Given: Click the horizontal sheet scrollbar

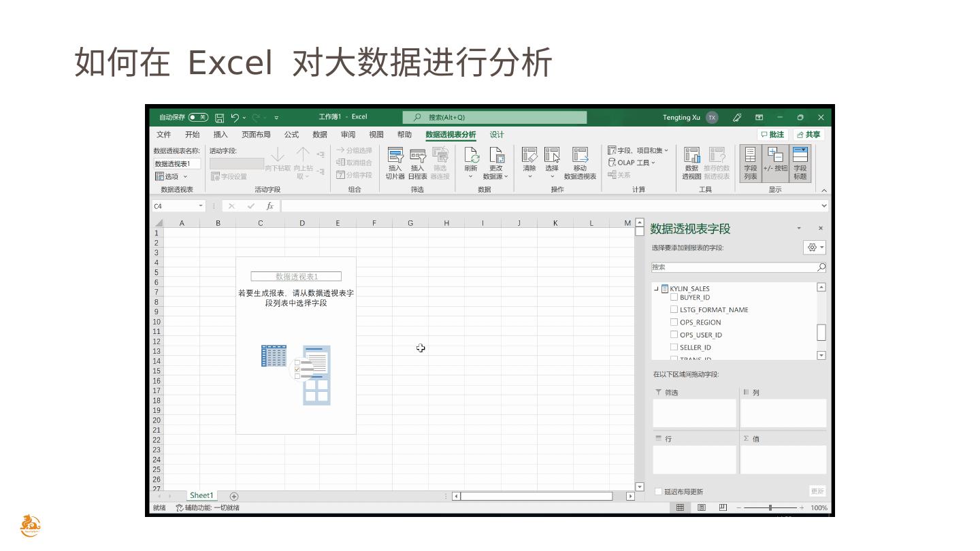Looking at the screenshot, I should click(x=537, y=496).
